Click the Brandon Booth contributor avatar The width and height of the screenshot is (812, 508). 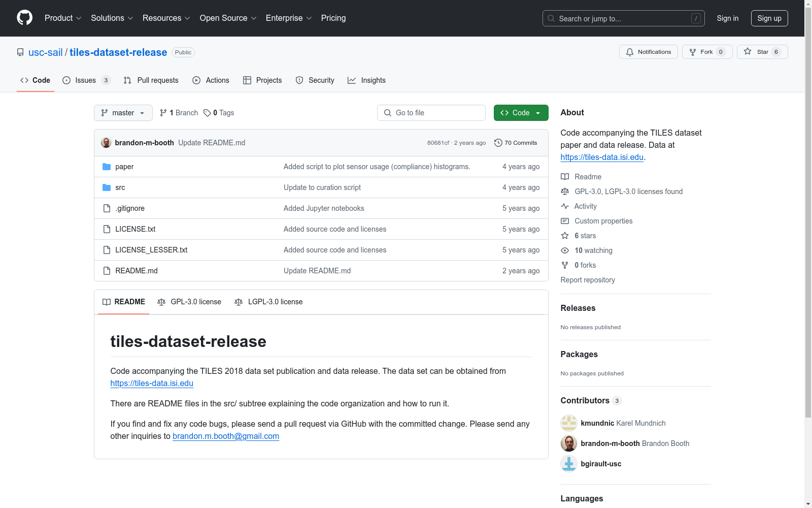569,443
